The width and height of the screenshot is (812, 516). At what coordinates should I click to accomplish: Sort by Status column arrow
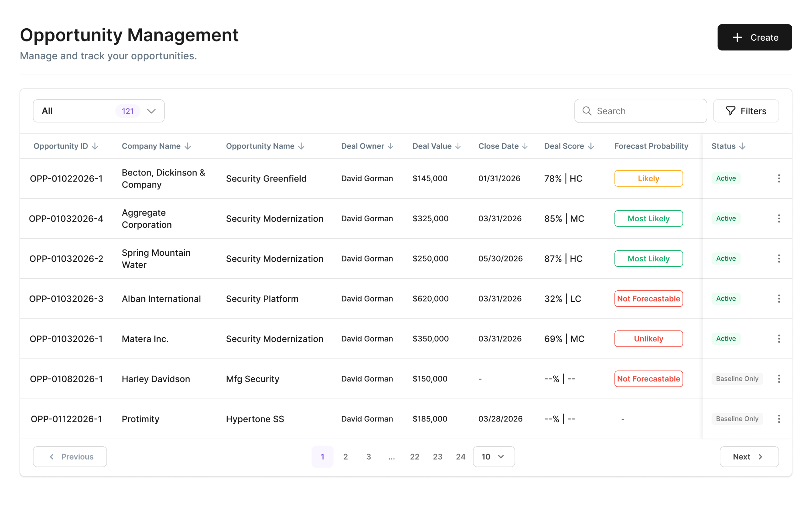click(x=742, y=146)
